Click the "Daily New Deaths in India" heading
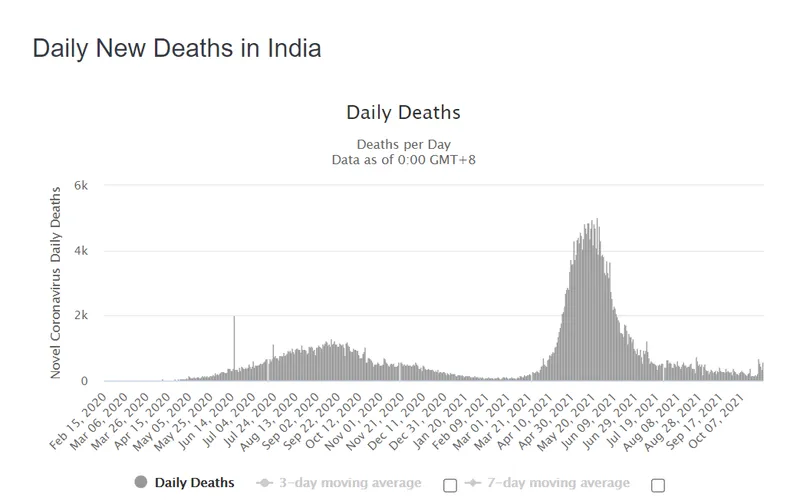 [177, 48]
